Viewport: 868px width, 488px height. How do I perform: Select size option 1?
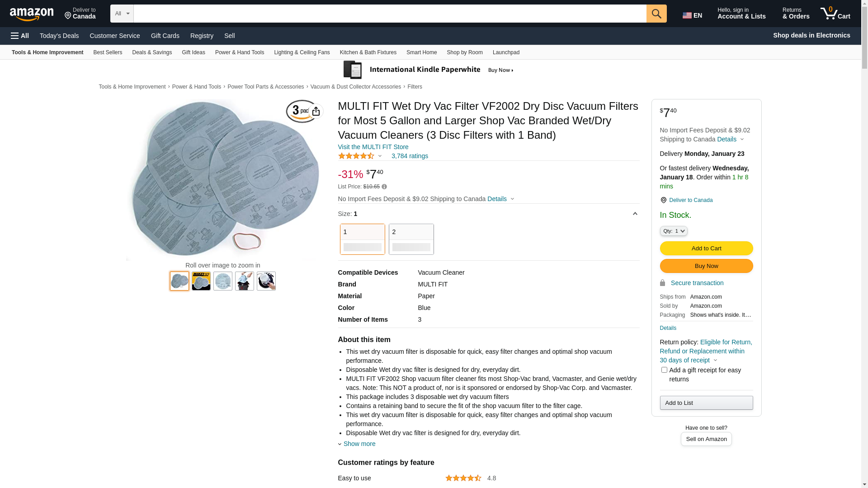362,239
